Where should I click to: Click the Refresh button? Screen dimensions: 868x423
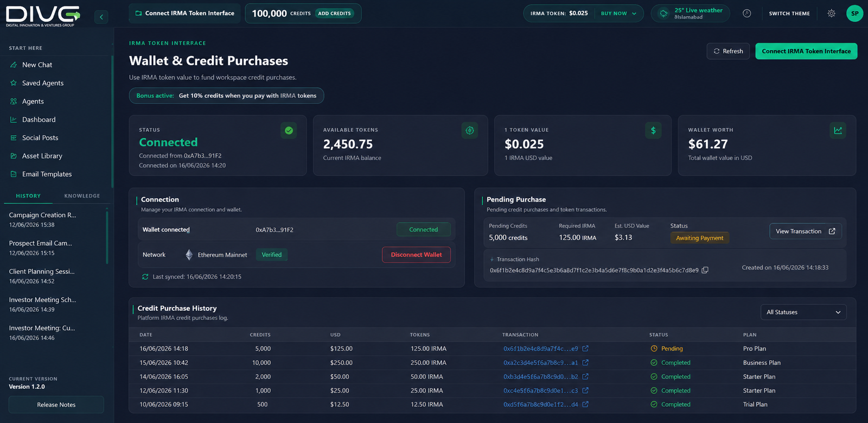728,51
